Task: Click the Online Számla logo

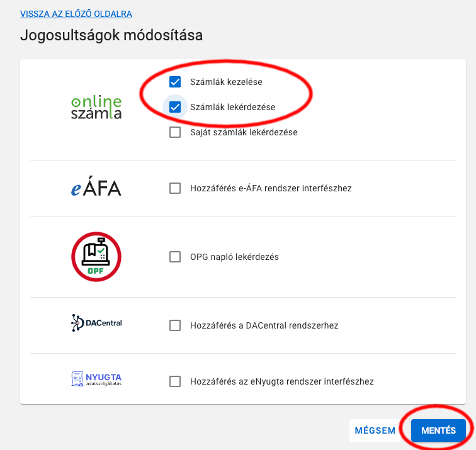Action: click(x=96, y=108)
